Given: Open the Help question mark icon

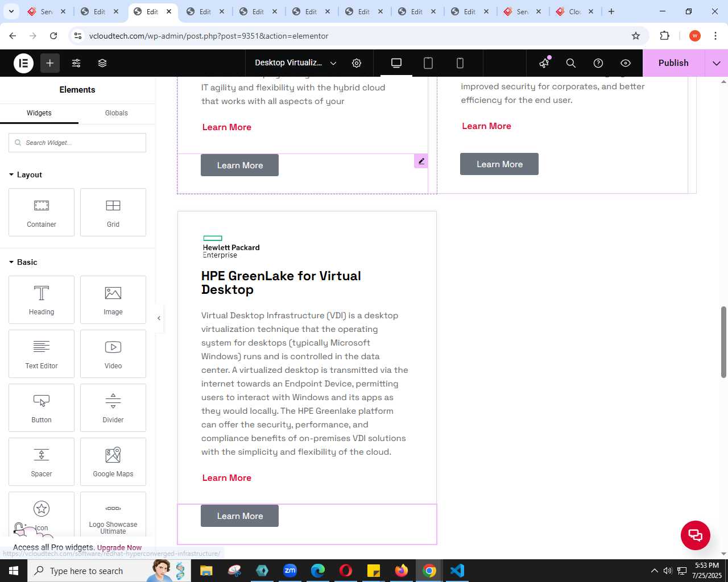Looking at the screenshot, I should (x=598, y=63).
